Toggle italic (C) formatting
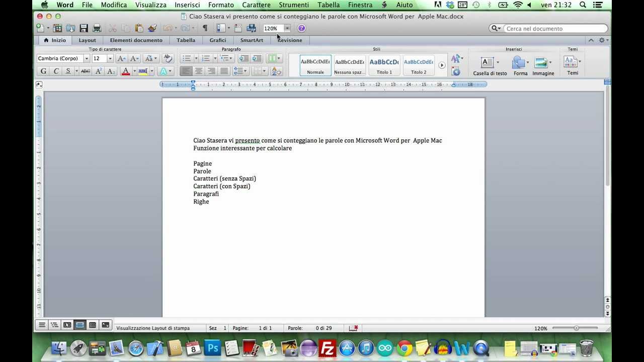The height and width of the screenshot is (362, 644). point(56,71)
